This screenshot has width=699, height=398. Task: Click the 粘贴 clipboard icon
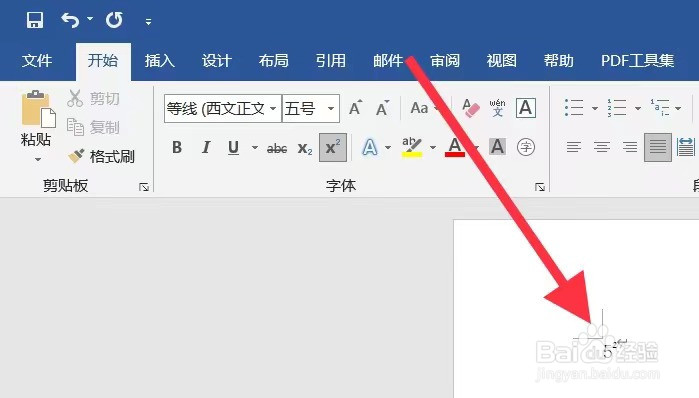click(38, 108)
